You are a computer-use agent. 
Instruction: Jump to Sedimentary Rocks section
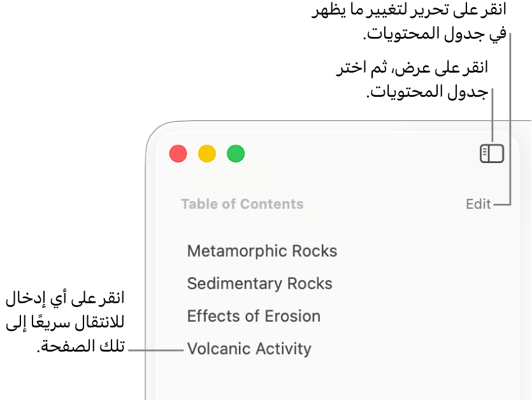click(259, 283)
